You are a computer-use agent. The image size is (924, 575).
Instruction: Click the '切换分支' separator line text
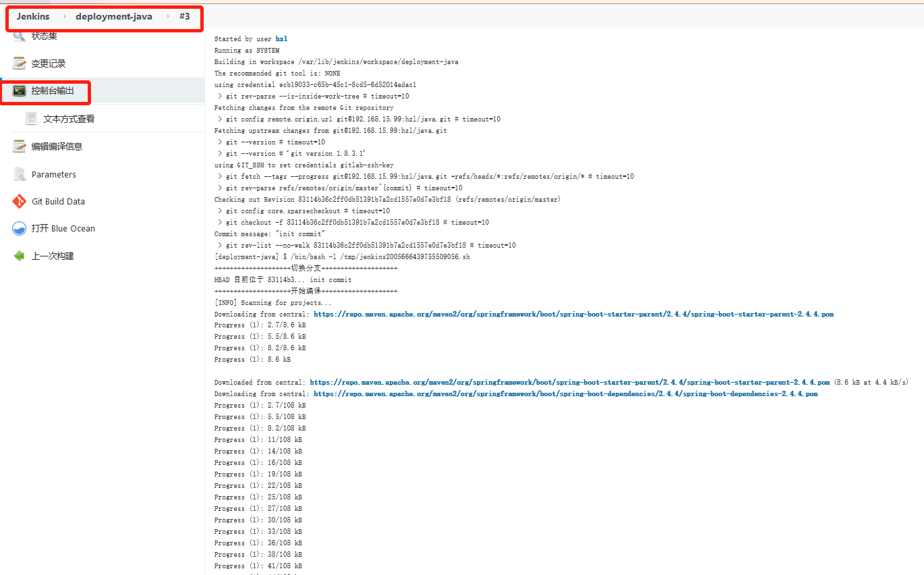[306, 269]
